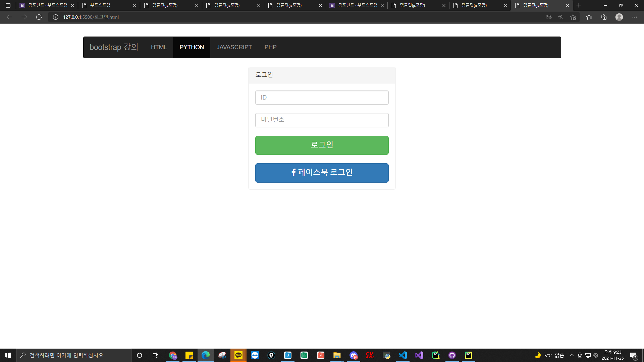Open Visual Studio Code from the taskbar
Image resolution: width=644 pixels, height=362 pixels.
point(402,355)
